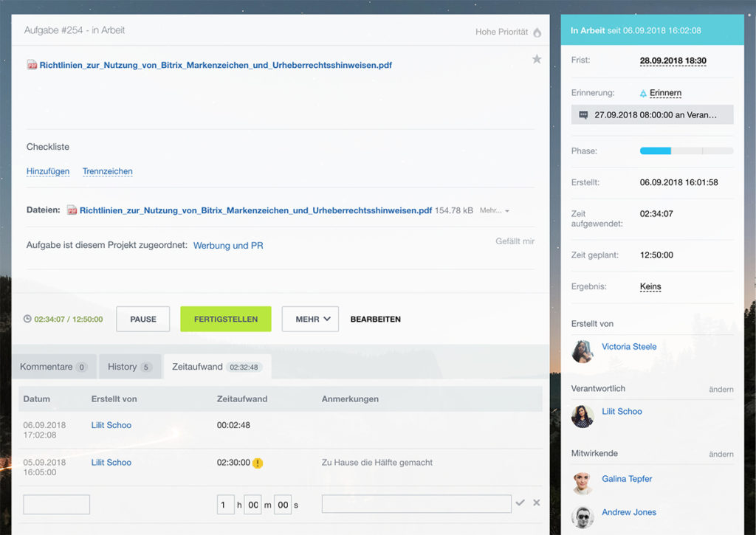The height and width of the screenshot is (535, 756).
Task: Click the Zeit geplant value 12:50:00
Action: (656, 255)
